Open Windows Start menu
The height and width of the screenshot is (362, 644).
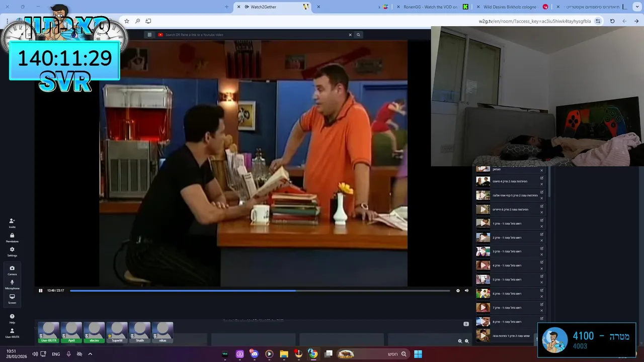418,354
